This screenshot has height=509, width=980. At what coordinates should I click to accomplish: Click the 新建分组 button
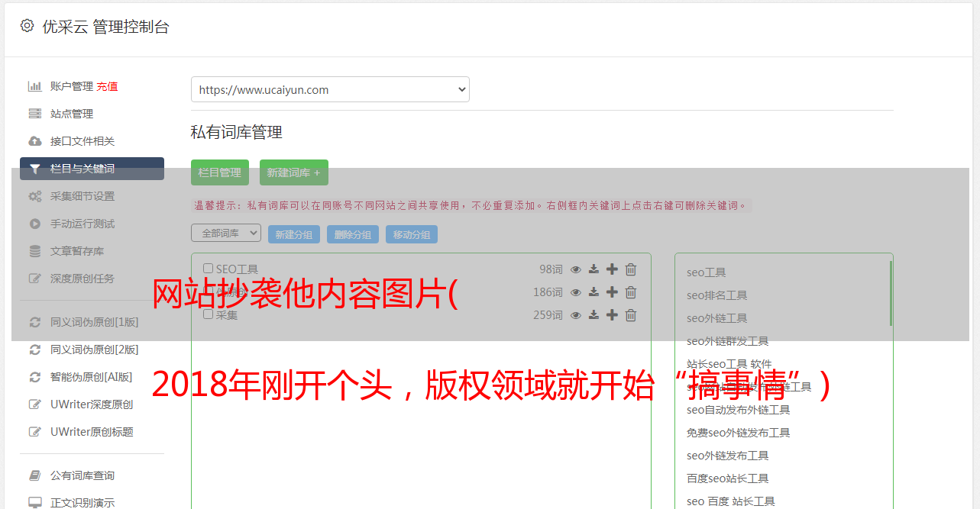[x=294, y=234]
